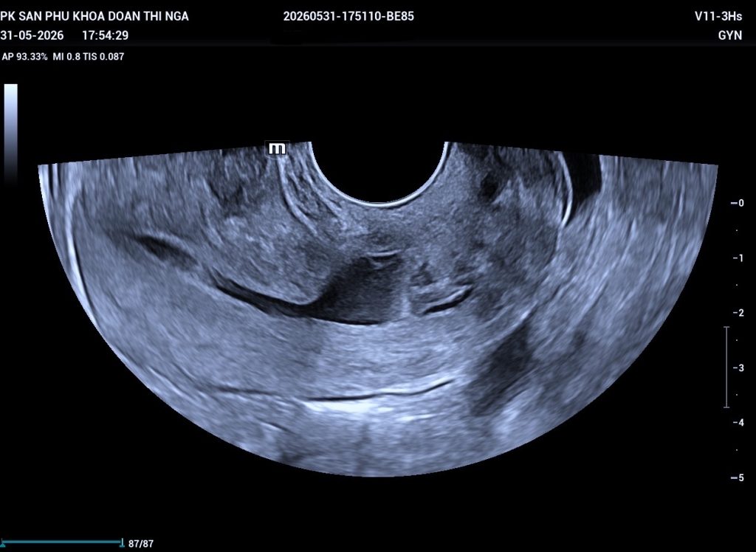The image size is (756, 552).
Task: Click the probe orientation marker labeled m
Action: [x=278, y=148]
